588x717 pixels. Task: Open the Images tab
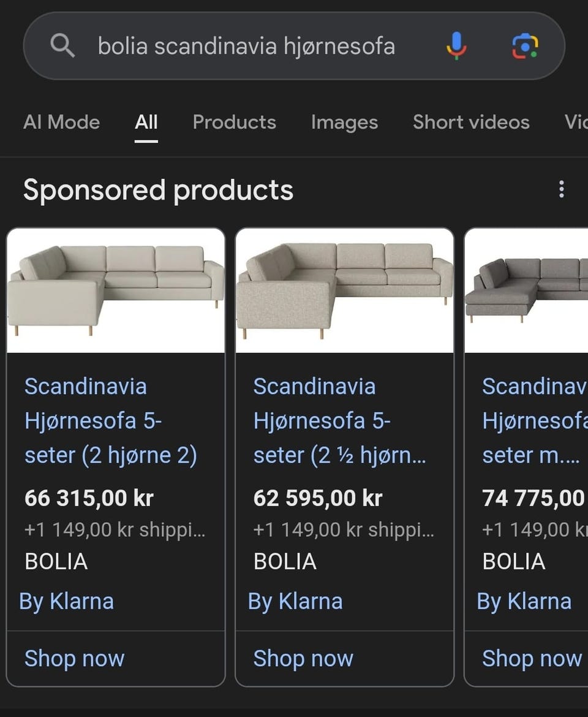344,122
